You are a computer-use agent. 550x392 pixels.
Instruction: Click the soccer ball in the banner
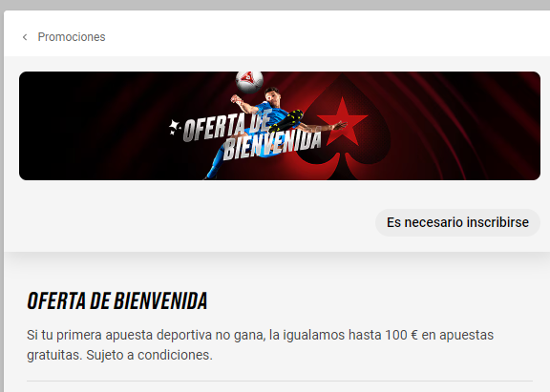[x=249, y=81]
